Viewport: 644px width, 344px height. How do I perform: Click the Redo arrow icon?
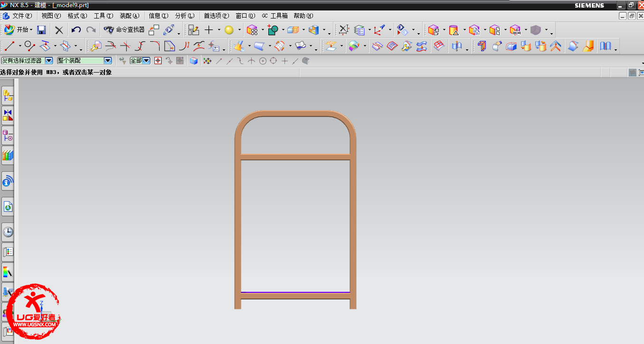(91, 30)
